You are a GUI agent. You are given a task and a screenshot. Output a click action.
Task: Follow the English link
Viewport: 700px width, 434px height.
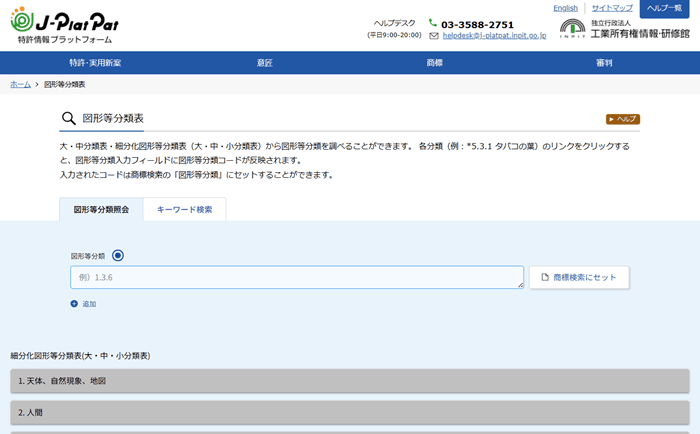[565, 8]
